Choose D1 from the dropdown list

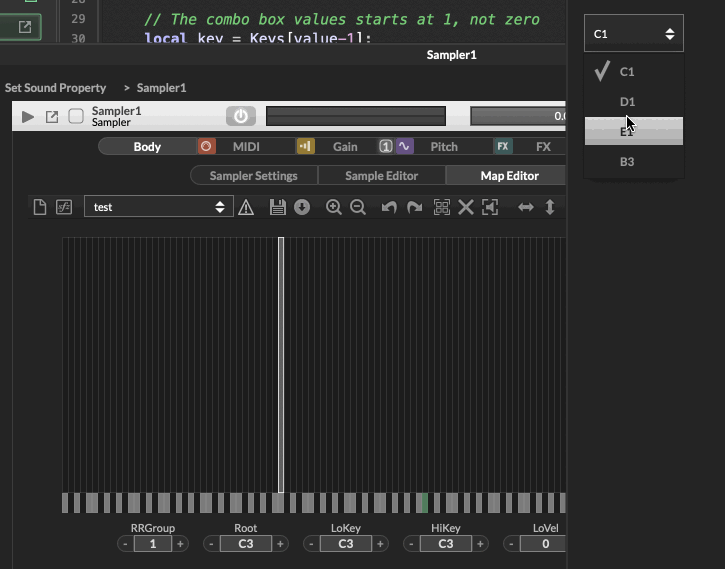pyautogui.click(x=633, y=102)
